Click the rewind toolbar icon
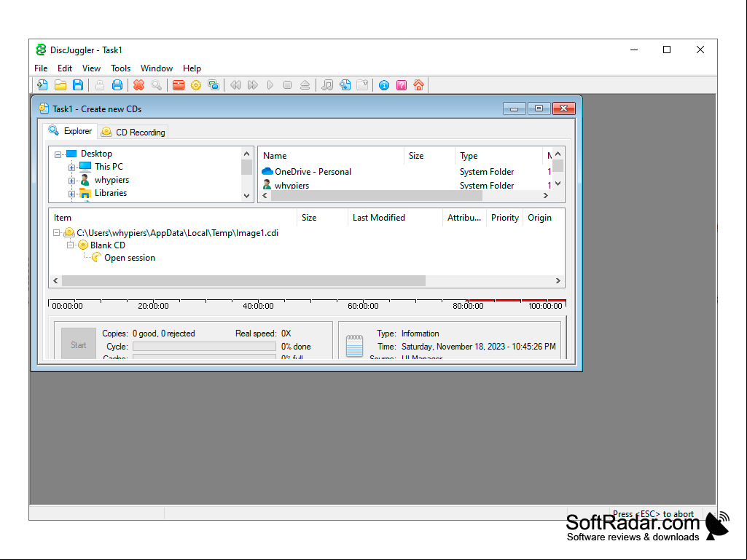Viewport: 747px width, 560px height. pos(235,85)
